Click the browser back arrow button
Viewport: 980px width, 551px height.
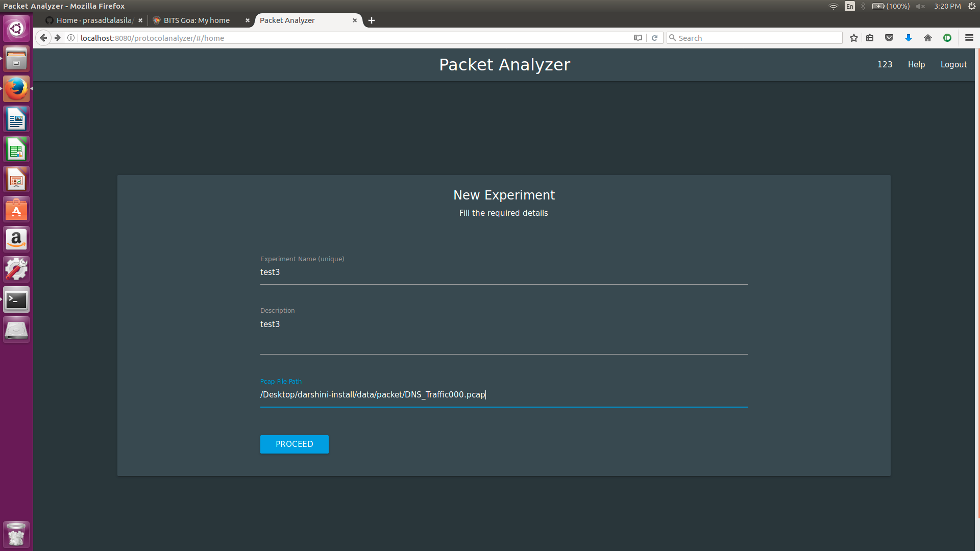43,38
